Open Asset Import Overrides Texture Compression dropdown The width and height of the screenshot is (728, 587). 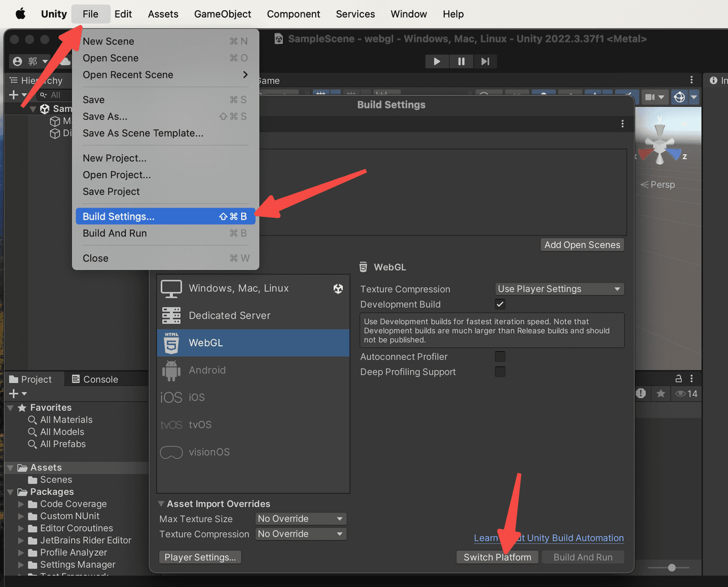click(300, 534)
